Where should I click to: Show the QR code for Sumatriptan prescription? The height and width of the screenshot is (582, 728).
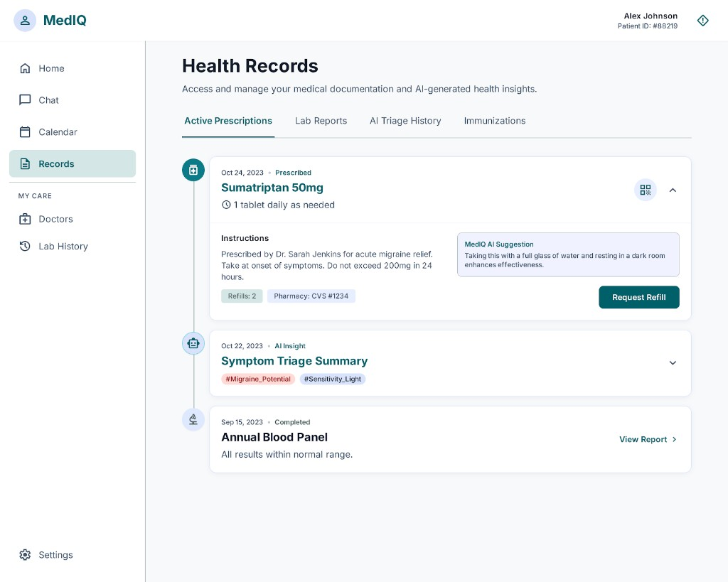pyautogui.click(x=646, y=190)
